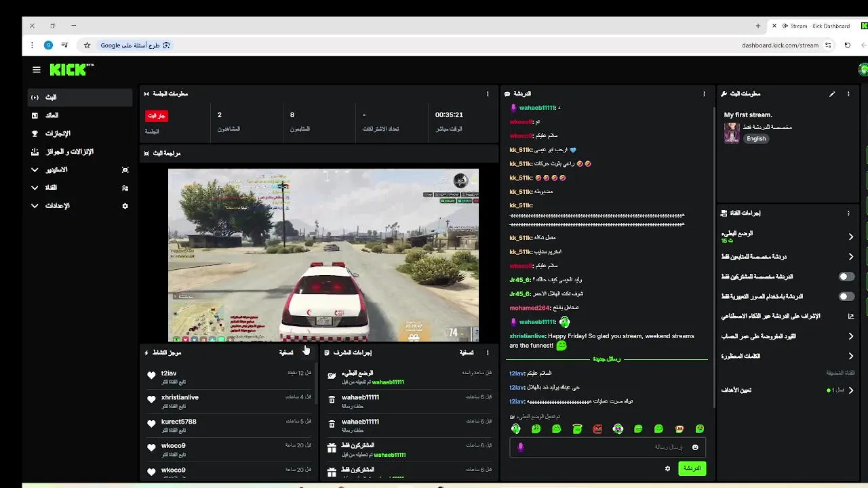Click trash icon on first wahaeb11111 deletion
This screenshot has width=868, height=488.
pos(332,400)
